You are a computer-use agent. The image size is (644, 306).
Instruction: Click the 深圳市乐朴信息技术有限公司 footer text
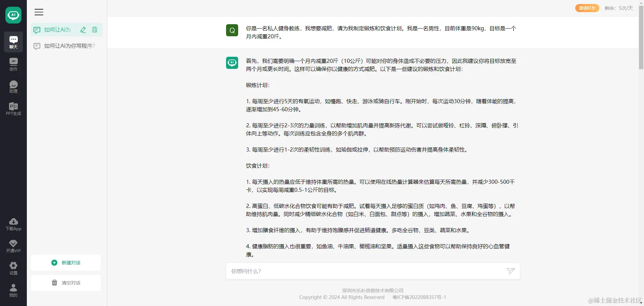click(x=373, y=291)
